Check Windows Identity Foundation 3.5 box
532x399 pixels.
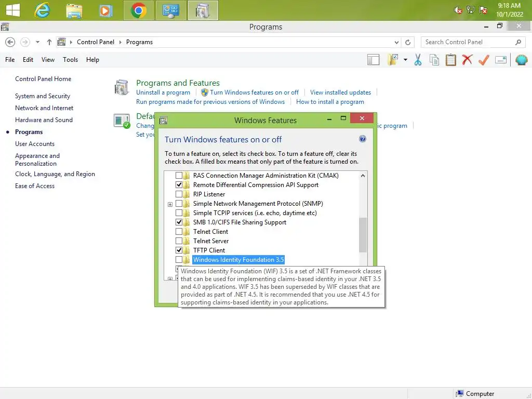click(179, 260)
